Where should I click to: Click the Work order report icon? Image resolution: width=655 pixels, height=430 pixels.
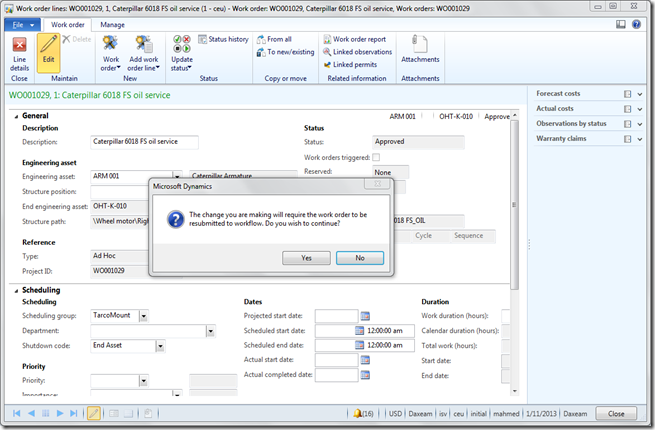(327, 39)
